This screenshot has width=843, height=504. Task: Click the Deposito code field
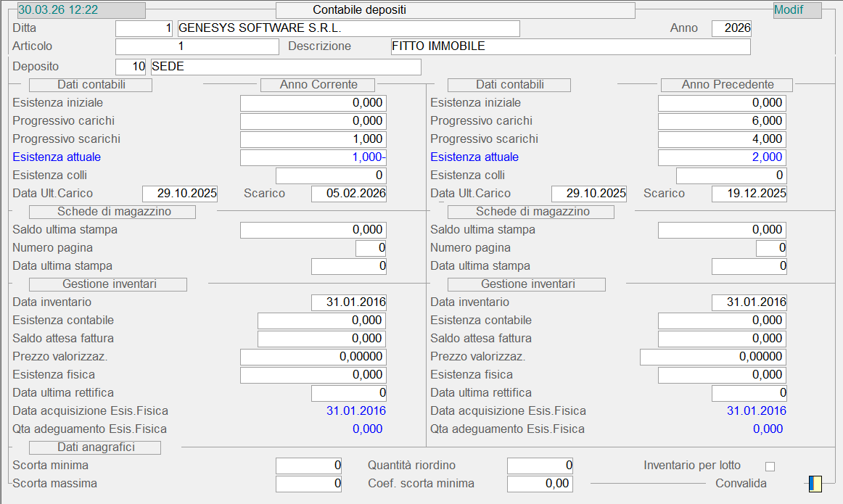coord(131,67)
